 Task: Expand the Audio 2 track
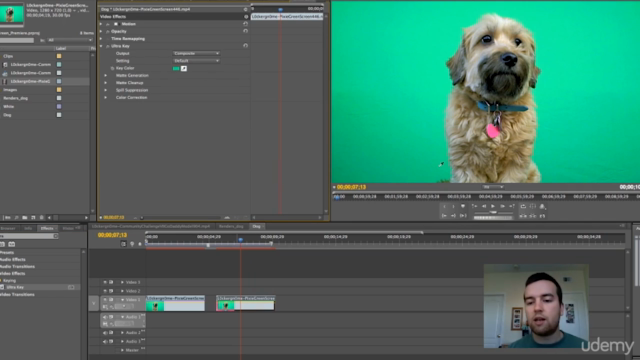pyautogui.click(x=122, y=333)
